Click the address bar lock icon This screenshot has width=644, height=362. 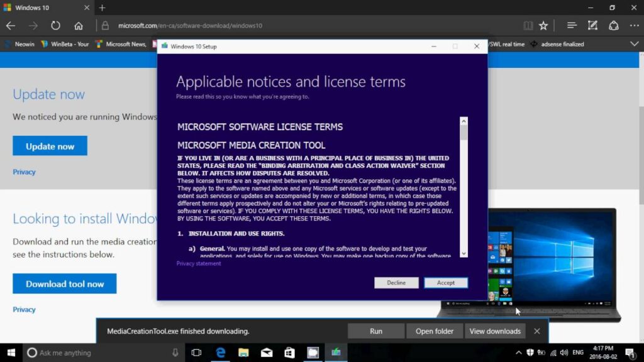106,25
